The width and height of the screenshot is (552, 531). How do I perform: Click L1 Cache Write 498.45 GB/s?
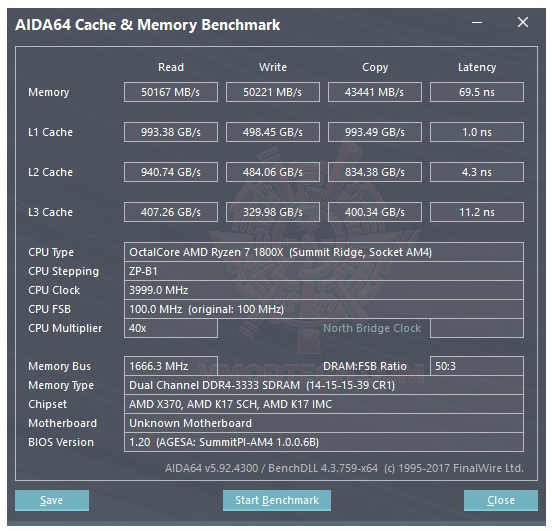pos(273,132)
